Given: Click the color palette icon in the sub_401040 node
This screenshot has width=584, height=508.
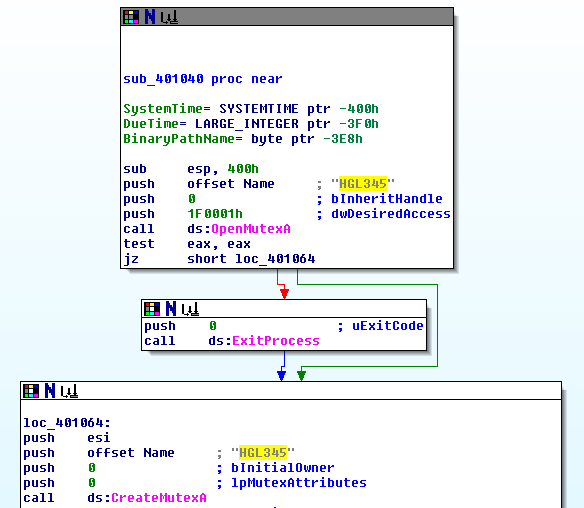Looking at the screenshot, I should point(131,17).
